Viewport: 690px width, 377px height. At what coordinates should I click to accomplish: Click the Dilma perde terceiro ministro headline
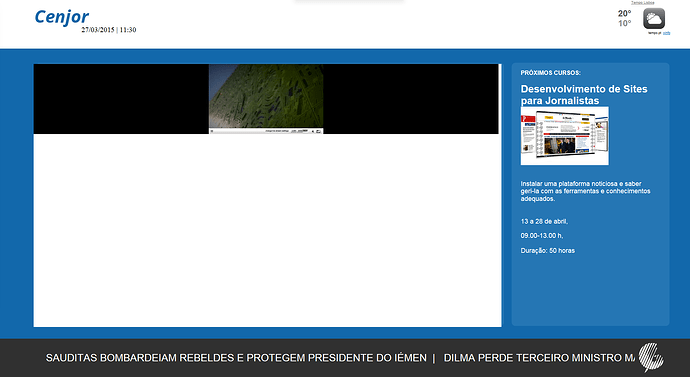coord(539,358)
